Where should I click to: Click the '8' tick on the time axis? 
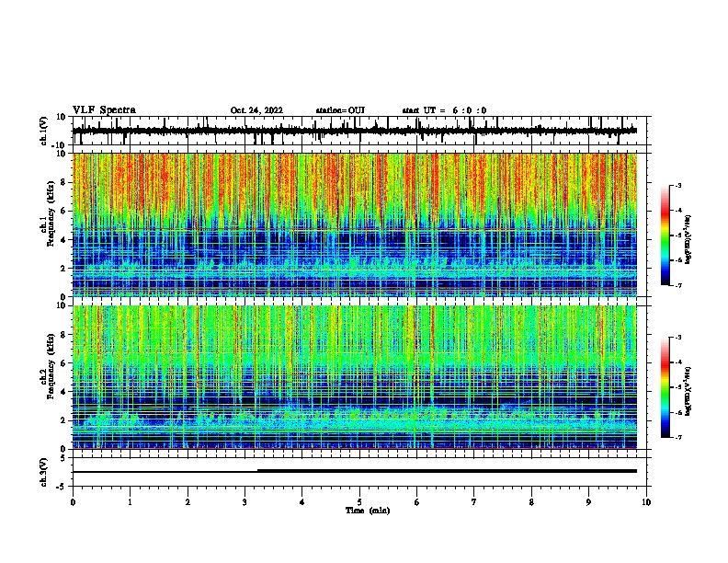[x=531, y=502]
